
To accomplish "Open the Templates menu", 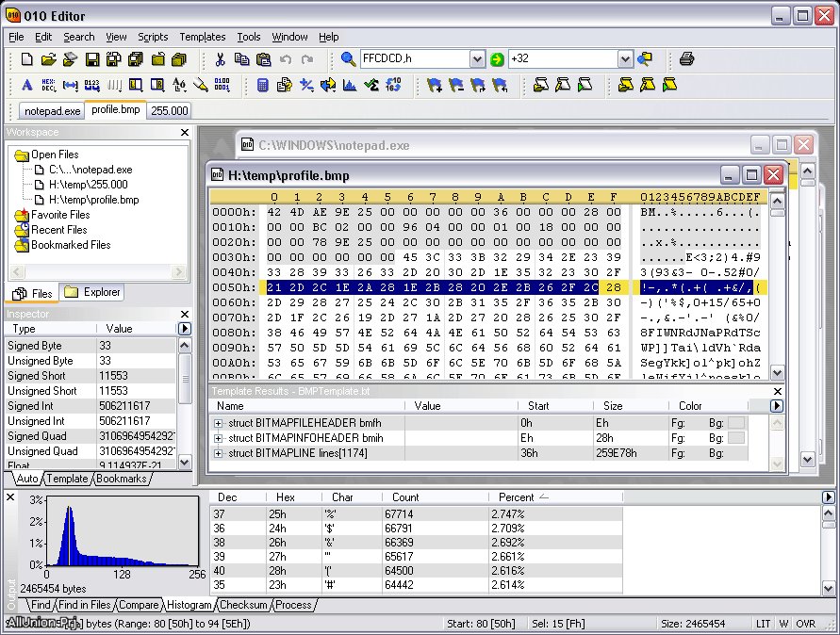I will point(203,37).
